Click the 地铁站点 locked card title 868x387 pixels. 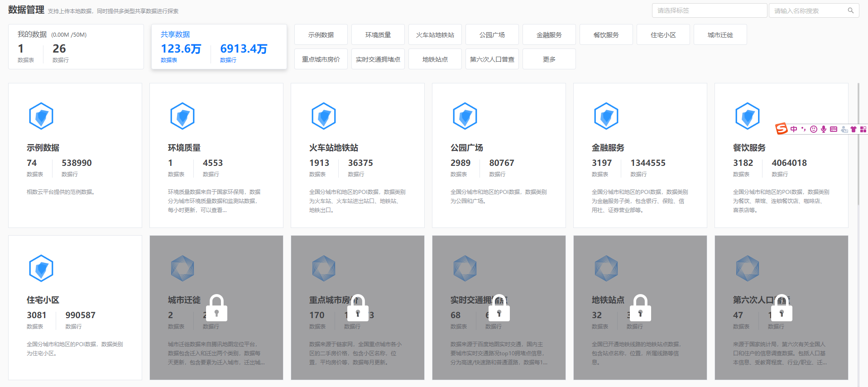608,300
